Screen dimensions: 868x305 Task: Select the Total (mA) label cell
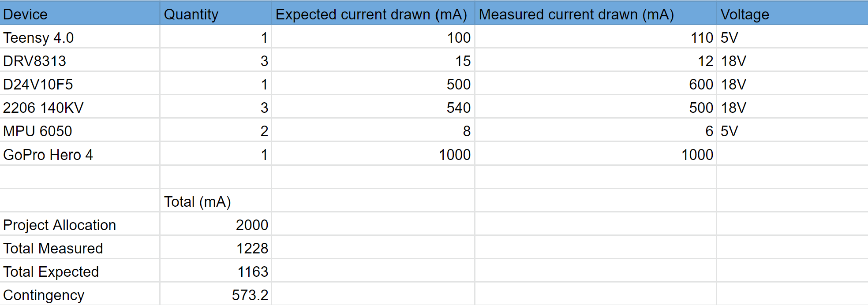pyautogui.click(x=216, y=201)
